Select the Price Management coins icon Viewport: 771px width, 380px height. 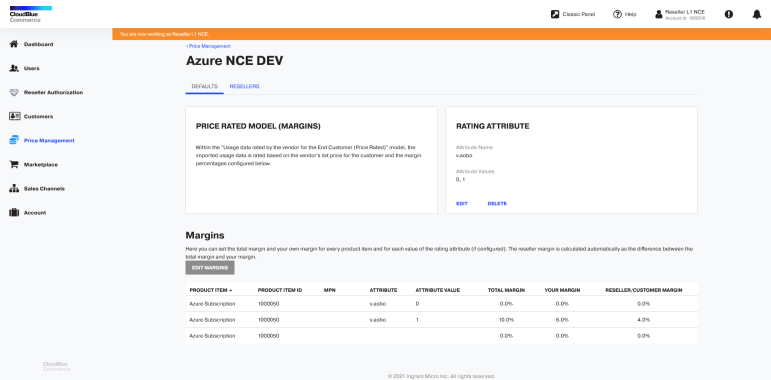14,141
